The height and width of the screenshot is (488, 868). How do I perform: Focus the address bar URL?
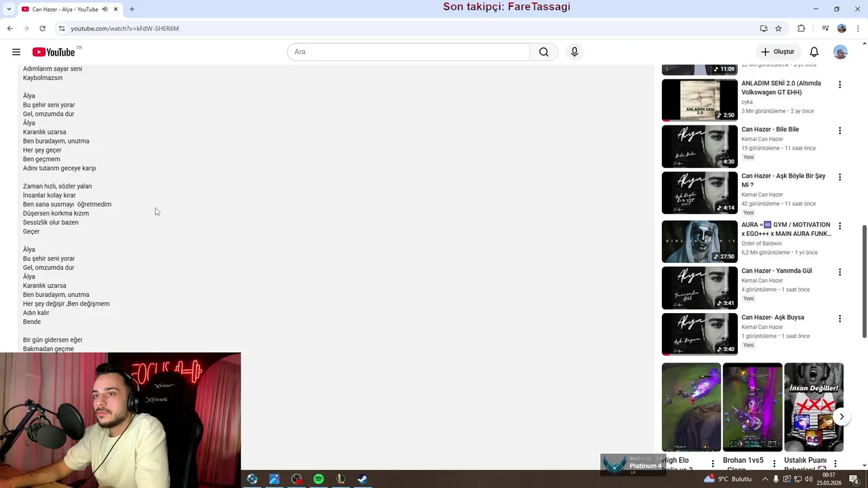pos(125,28)
